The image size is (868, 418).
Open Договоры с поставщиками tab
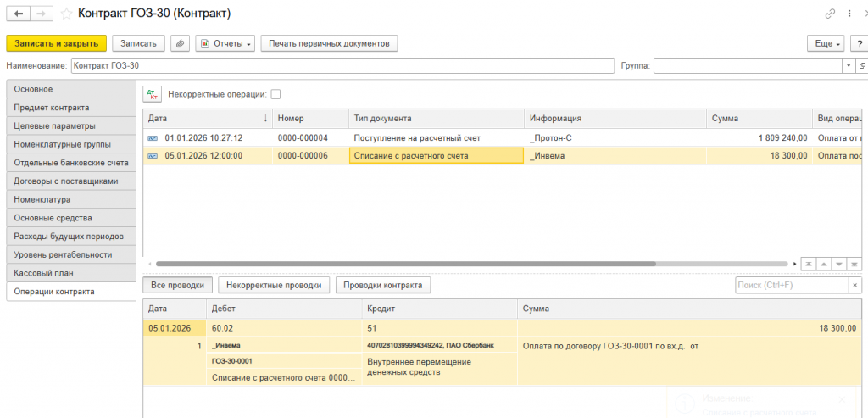click(x=71, y=181)
